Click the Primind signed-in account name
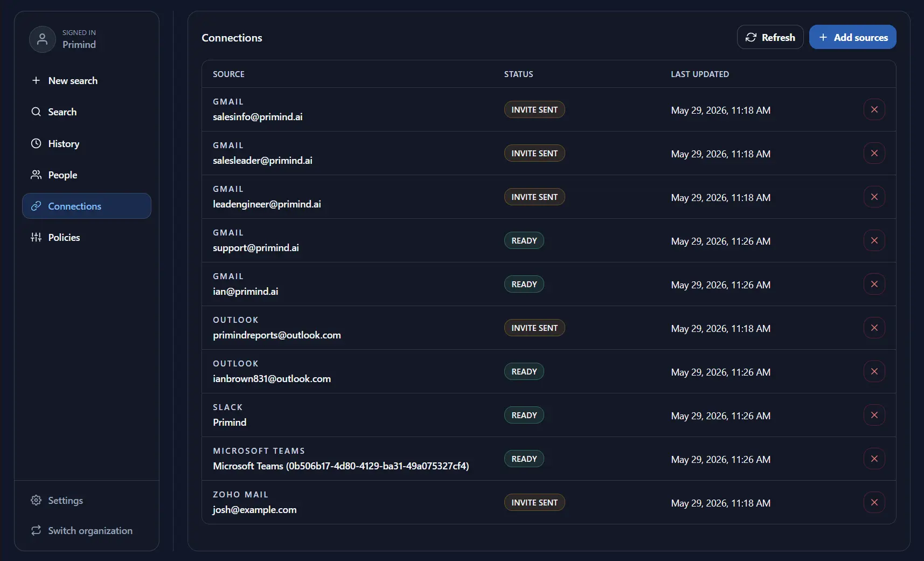The height and width of the screenshot is (561, 924). point(79,45)
